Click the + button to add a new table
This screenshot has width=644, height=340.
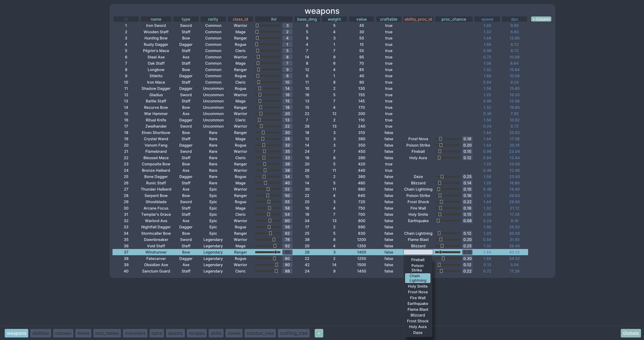(x=319, y=333)
